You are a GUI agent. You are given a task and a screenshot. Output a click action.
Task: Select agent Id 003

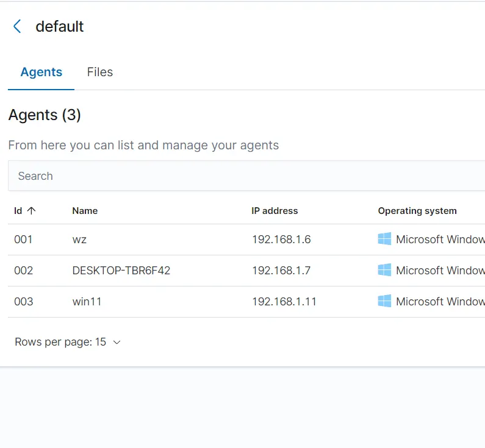(x=23, y=302)
